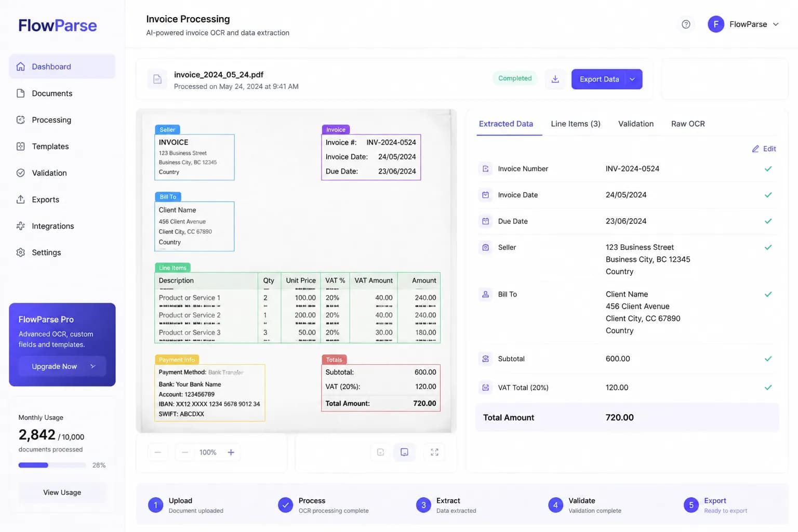Click the Integrations puzzle icon
Screen dimensions: 798x532
[x=21, y=226]
